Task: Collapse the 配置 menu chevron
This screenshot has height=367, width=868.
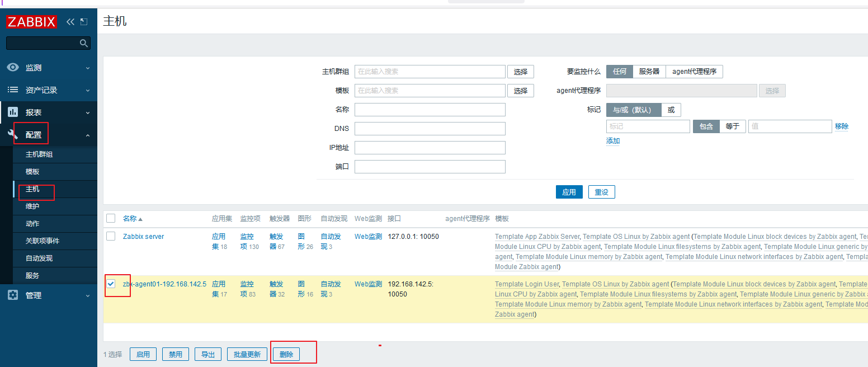Action: pyautogui.click(x=88, y=135)
